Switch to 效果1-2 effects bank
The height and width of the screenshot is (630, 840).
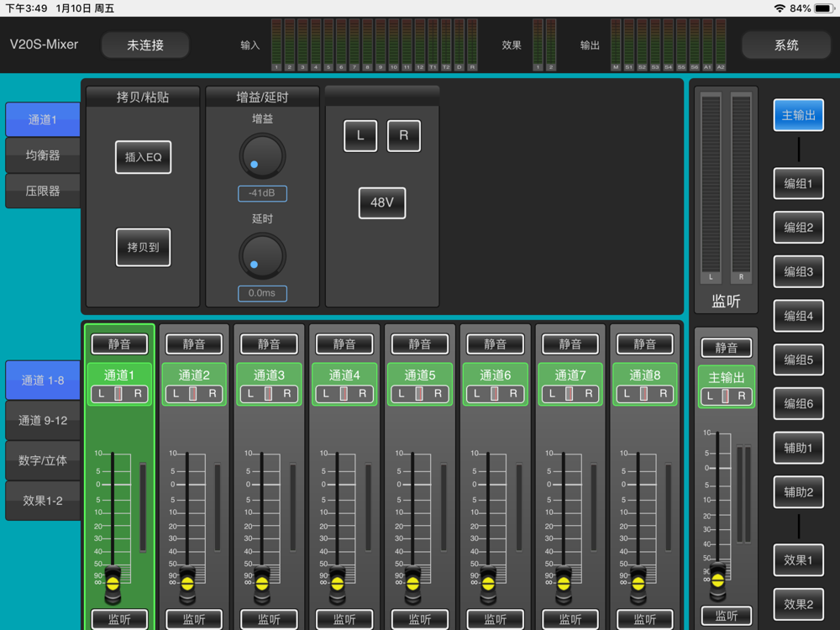(43, 501)
